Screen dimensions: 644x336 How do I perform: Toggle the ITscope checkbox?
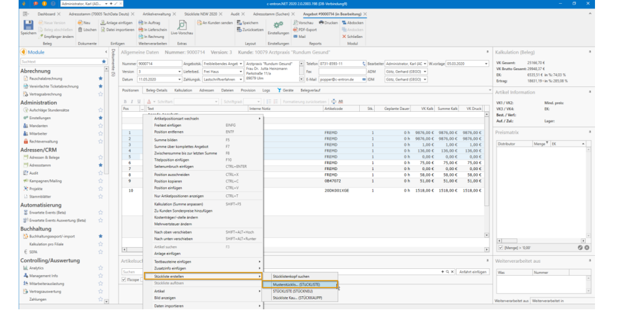coord(124,279)
